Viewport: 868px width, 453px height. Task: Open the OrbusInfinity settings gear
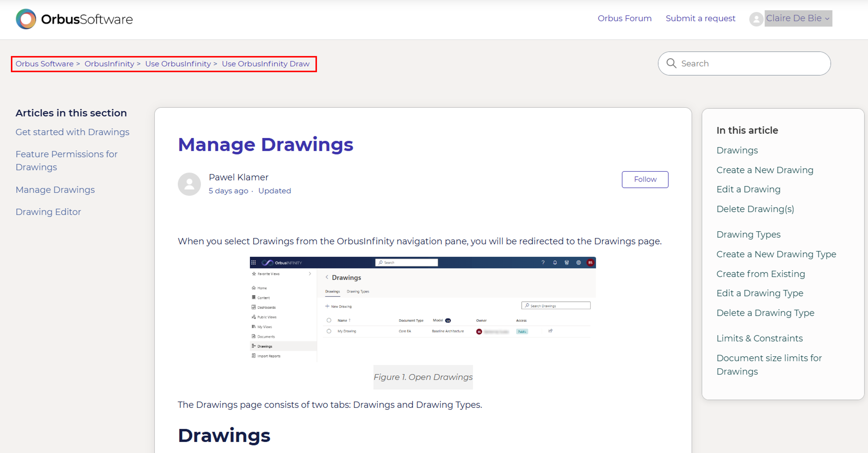tap(578, 262)
